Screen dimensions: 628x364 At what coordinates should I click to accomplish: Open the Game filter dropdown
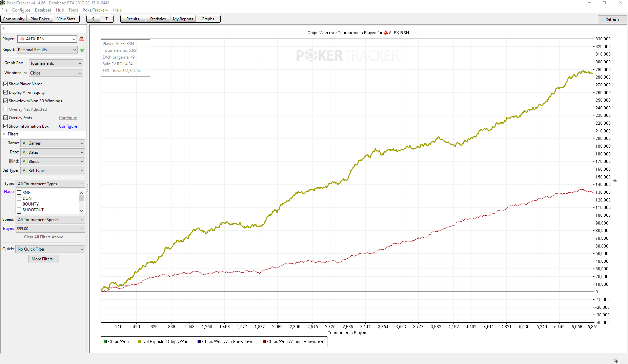click(53, 143)
